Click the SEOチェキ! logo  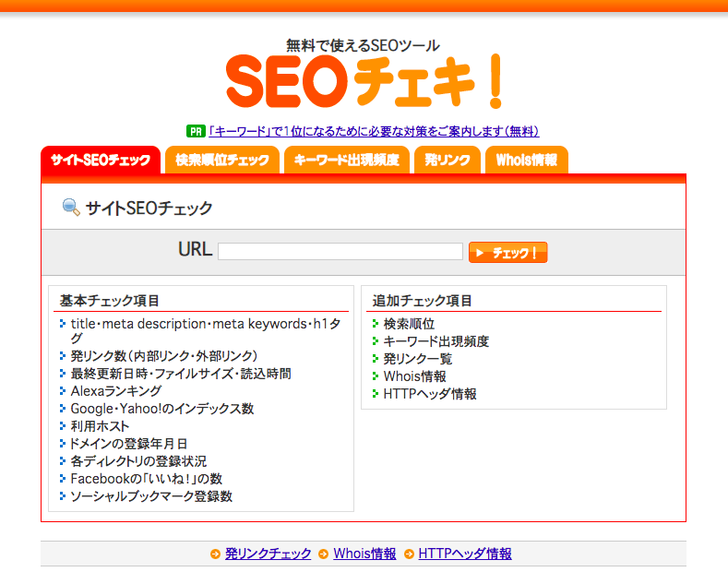coord(364,82)
